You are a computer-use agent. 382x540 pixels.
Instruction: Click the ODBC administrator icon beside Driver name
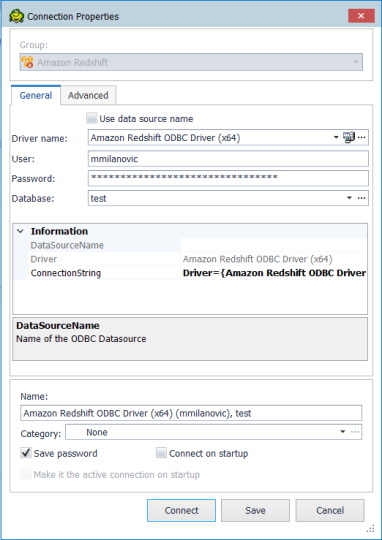349,138
